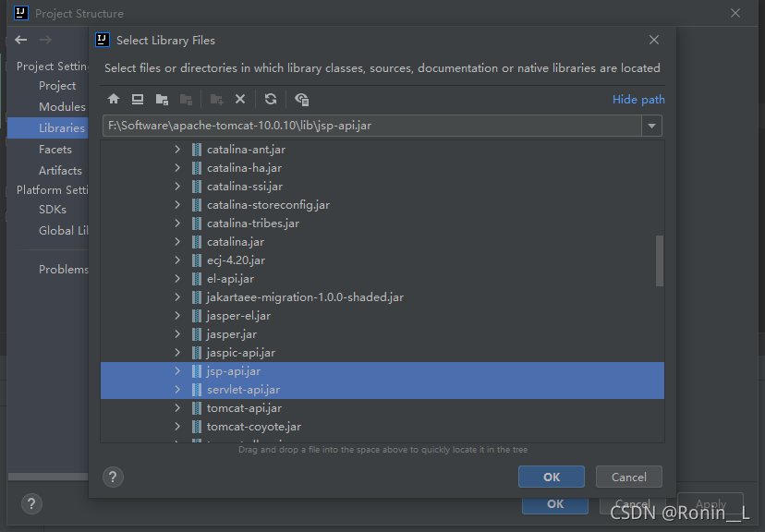This screenshot has width=765, height=532.
Task: Select jaspic-api.jar file
Action: (x=240, y=353)
